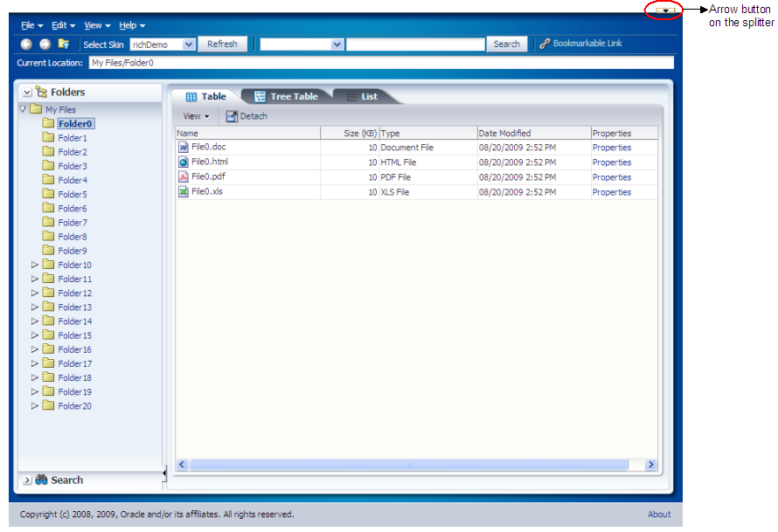778x532 pixels.
Task: Switch to the Tree Table tab
Action: pyautogui.click(x=287, y=97)
